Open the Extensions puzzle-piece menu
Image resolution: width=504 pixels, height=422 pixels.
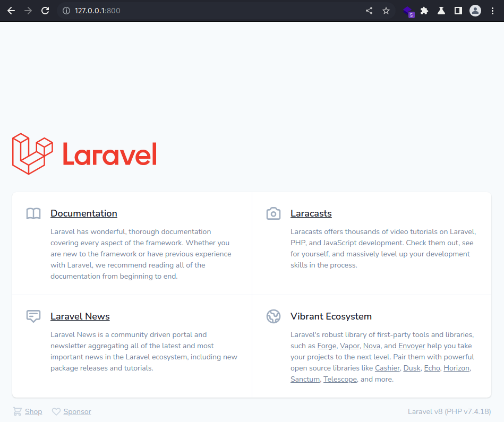[x=424, y=11]
